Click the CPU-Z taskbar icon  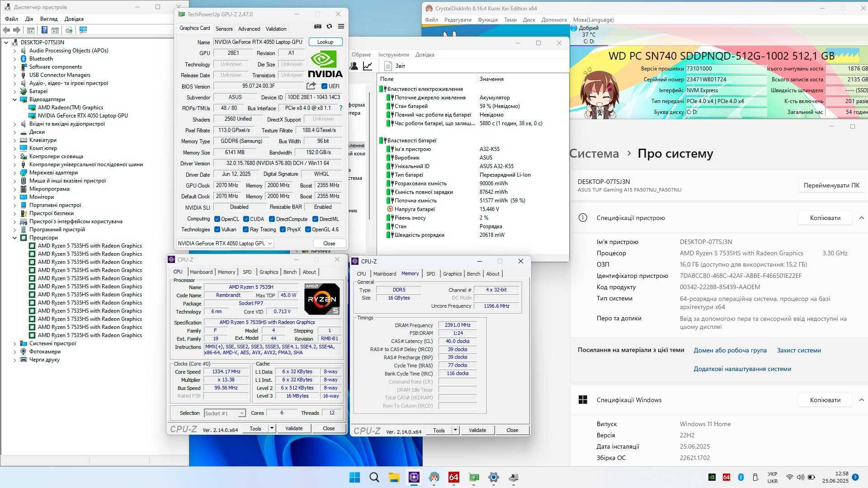414,477
